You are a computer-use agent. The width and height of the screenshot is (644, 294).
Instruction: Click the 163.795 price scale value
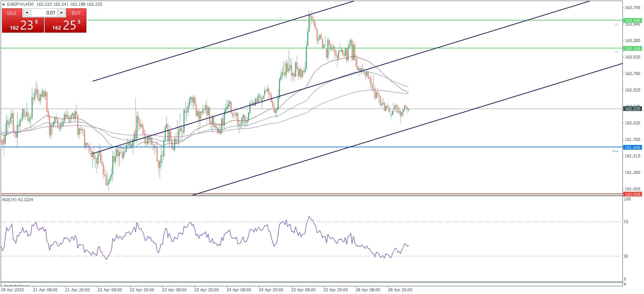pyautogui.click(x=632, y=7)
